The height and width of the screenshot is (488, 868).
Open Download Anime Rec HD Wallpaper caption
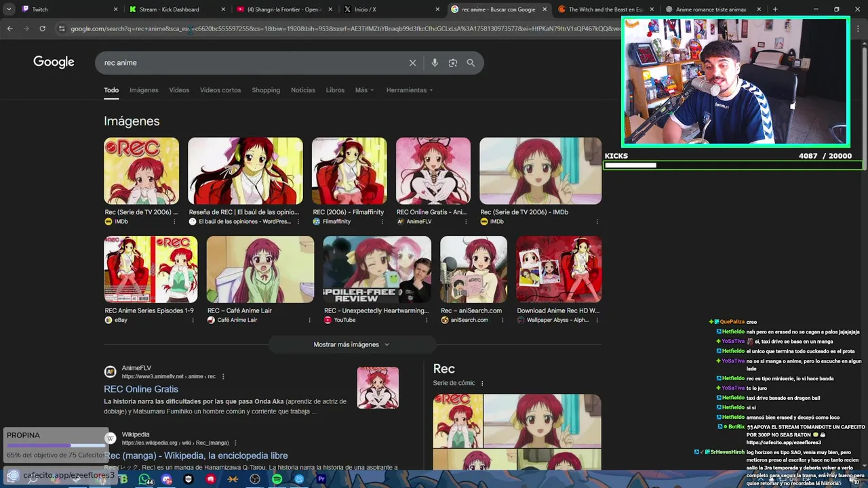point(558,310)
